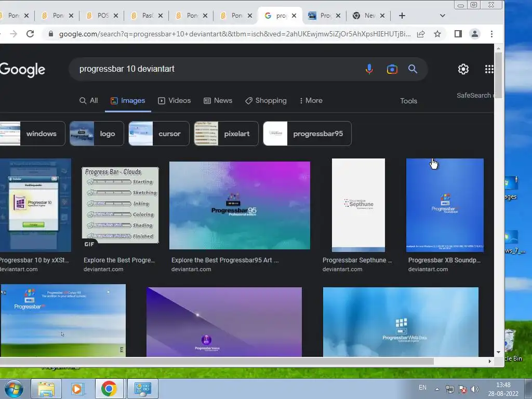532x399 pixels.
Task: Submit search with the magnifier icon
Action: [x=413, y=69]
